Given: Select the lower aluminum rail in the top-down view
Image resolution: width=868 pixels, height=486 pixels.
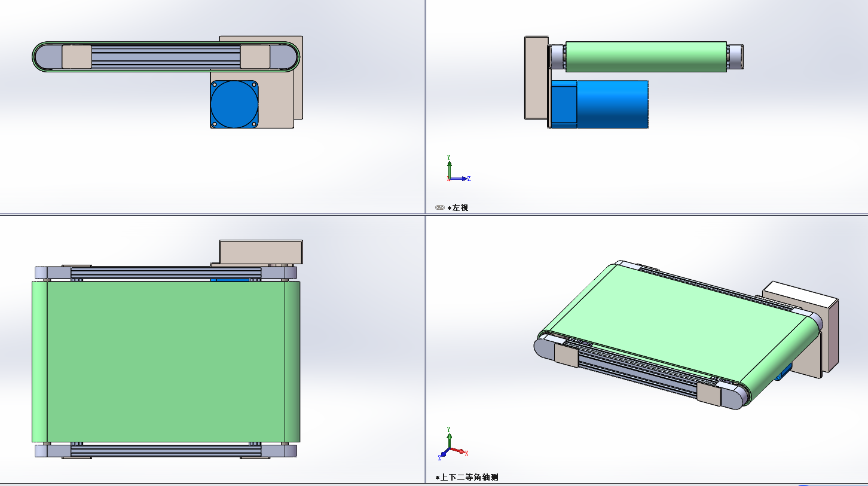Looking at the screenshot, I should pyautogui.click(x=166, y=450).
